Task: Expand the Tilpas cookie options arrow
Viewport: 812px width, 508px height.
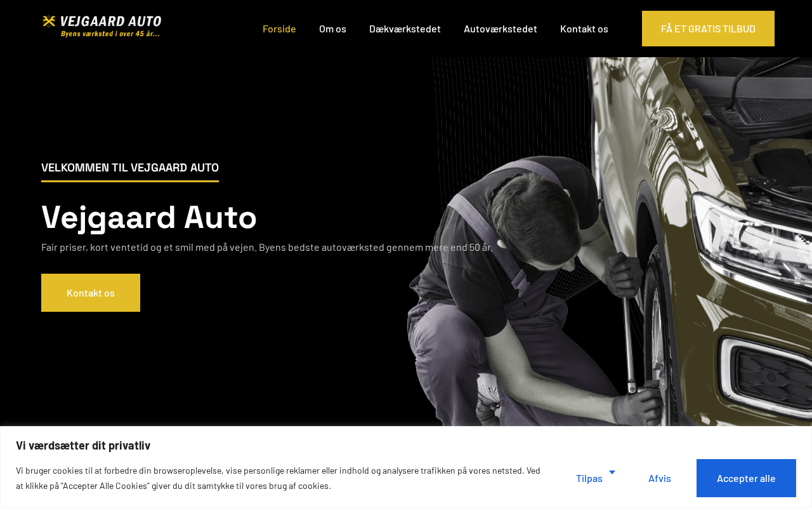Action: tap(612, 472)
